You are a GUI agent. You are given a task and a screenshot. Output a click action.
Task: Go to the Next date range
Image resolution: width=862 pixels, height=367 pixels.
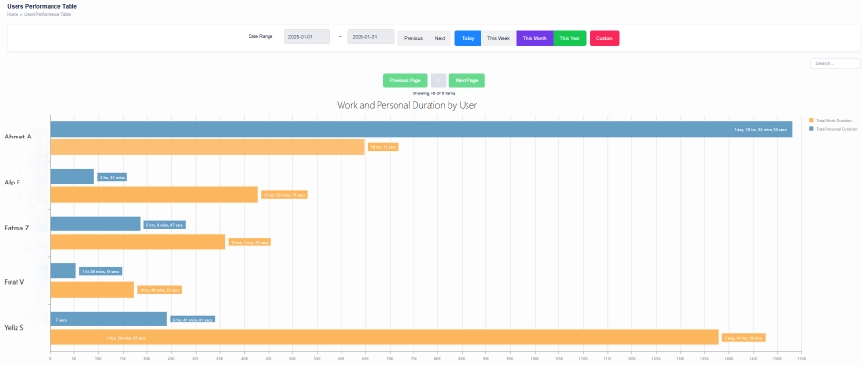pos(440,38)
